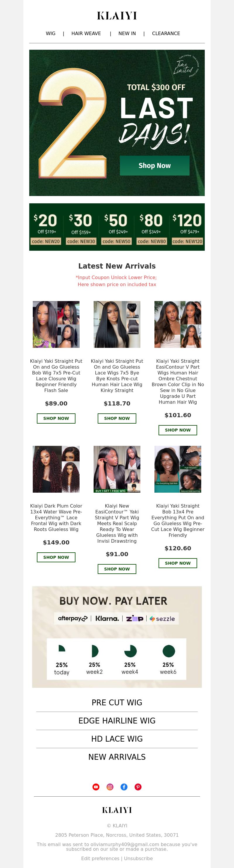Open the PRE CUT WIG link
234x868 pixels.
(x=117, y=702)
